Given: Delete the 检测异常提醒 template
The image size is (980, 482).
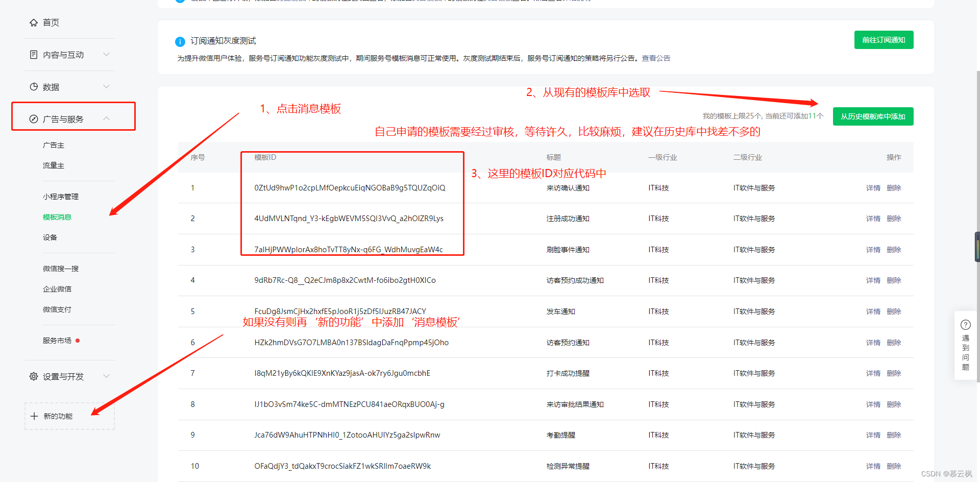Looking at the screenshot, I should tap(894, 466).
